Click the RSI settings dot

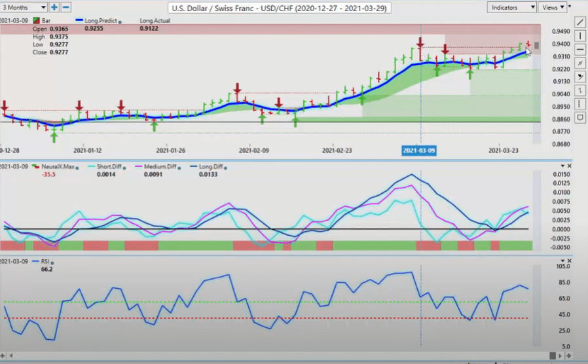click(52, 263)
